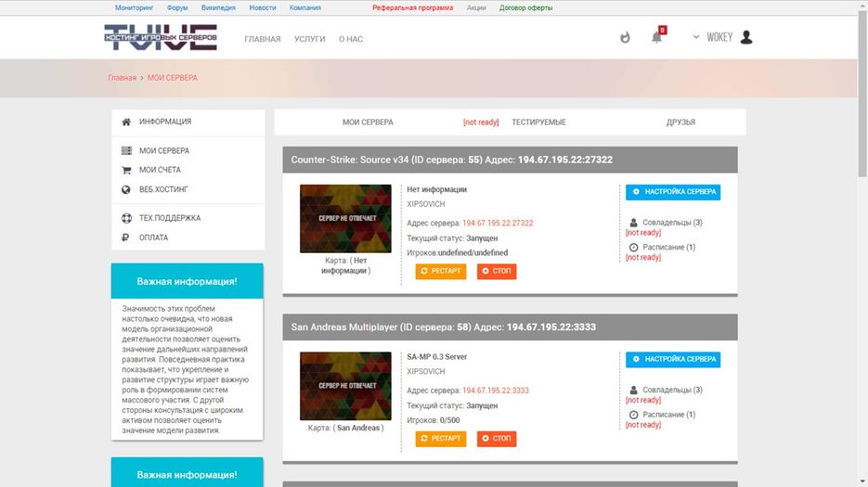This screenshot has width=868, height=487.
Task: Click the refresh icon on San Andreas РЕСТАРТ
Action: (x=424, y=438)
